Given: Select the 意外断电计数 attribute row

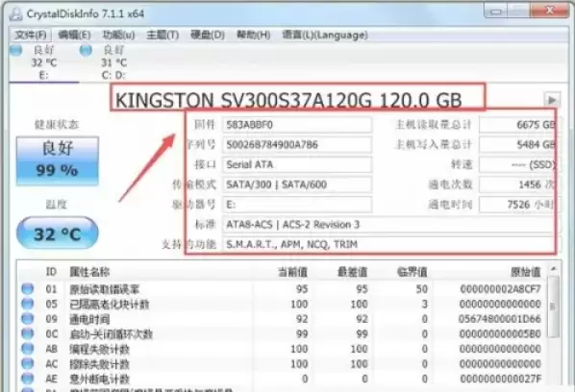Looking at the screenshot, I should pos(282,379).
